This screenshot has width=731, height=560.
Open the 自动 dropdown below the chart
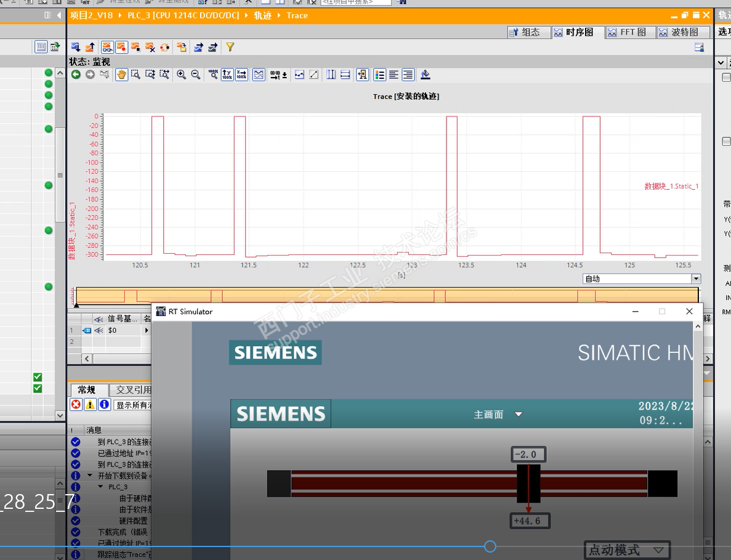pyautogui.click(x=695, y=279)
